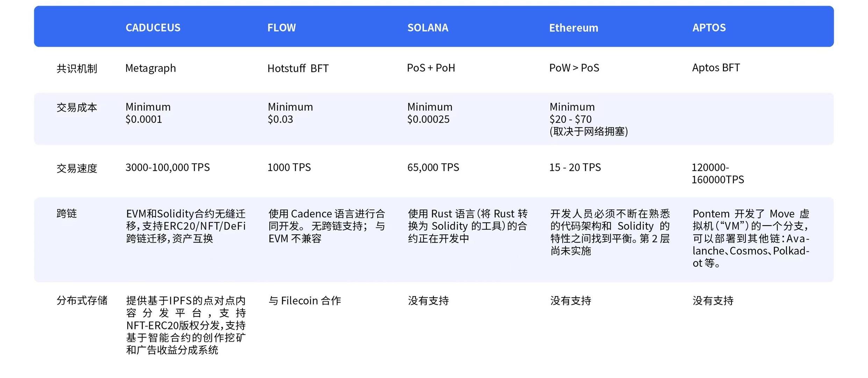This screenshot has width=868, height=378.
Task: Select the FLOW column header
Action: 281,28
